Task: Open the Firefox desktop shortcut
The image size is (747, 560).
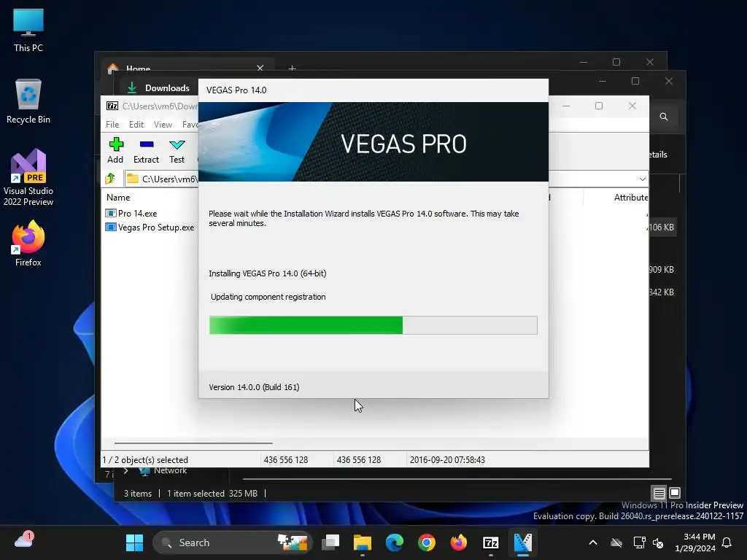Action: click(28, 244)
